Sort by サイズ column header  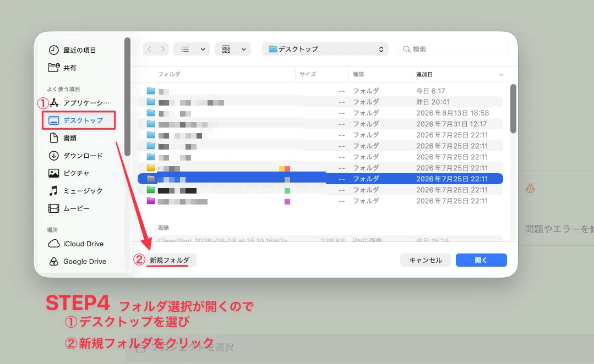point(308,74)
